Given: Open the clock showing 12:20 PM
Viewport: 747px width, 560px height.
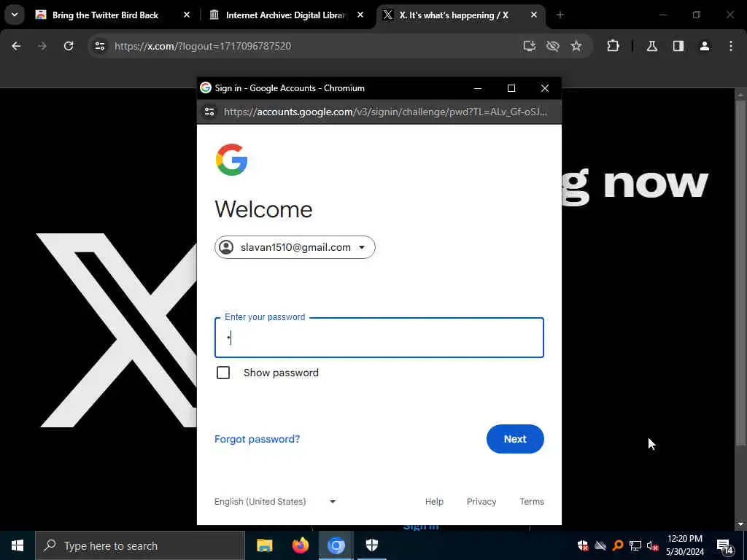Looking at the screenshot, I should [x=684, y=545].
